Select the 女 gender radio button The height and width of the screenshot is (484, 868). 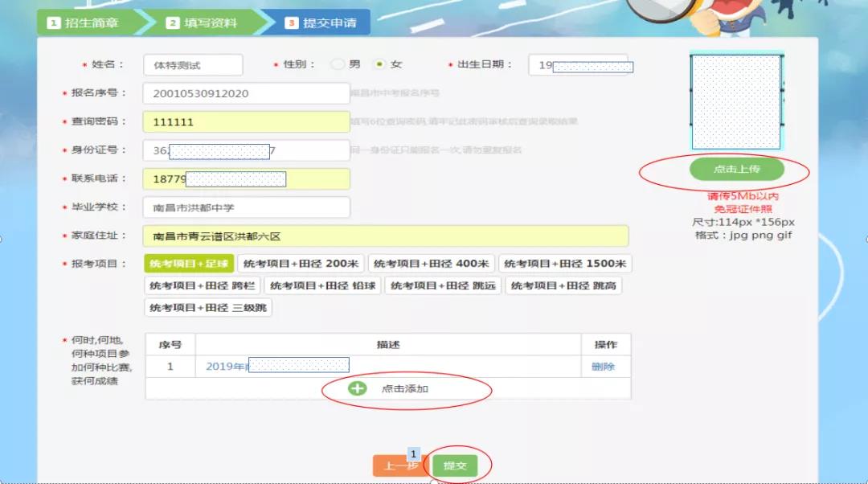tap(379, 64)
